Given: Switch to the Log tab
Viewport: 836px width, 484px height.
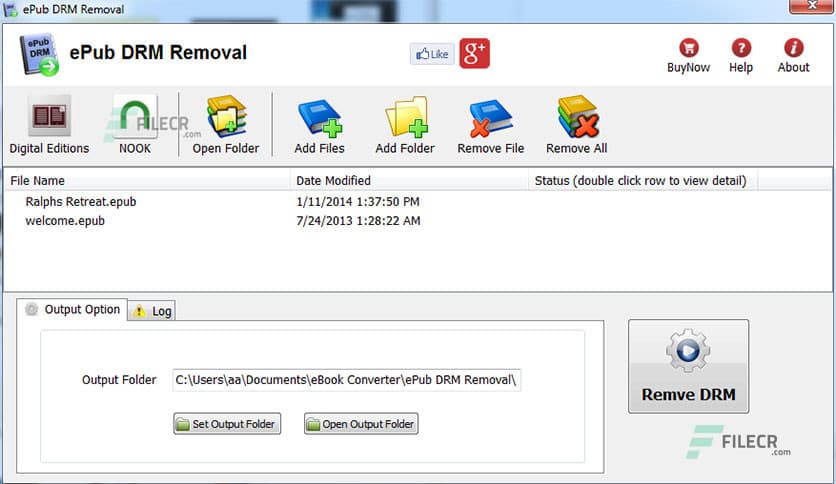Looking at the screenshot, I should click(x=152, y=311).
